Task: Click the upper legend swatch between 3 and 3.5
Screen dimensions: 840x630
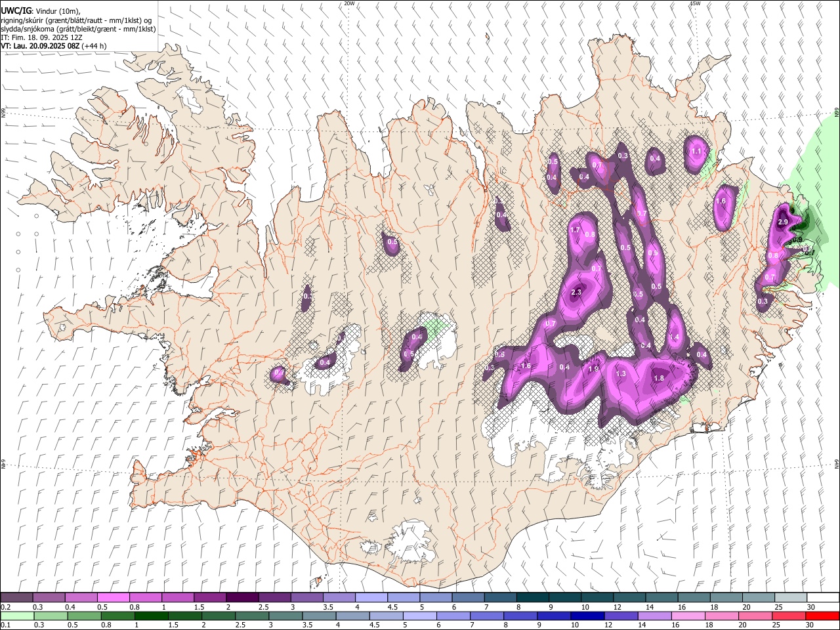Action: [306, 597]
